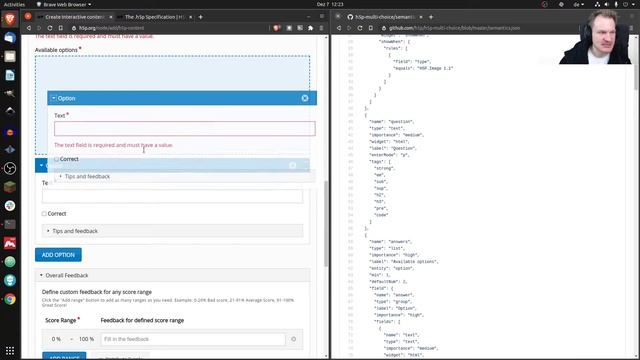Click the 'Available options' label
The image size is (640, 360).
click(56, 50)
